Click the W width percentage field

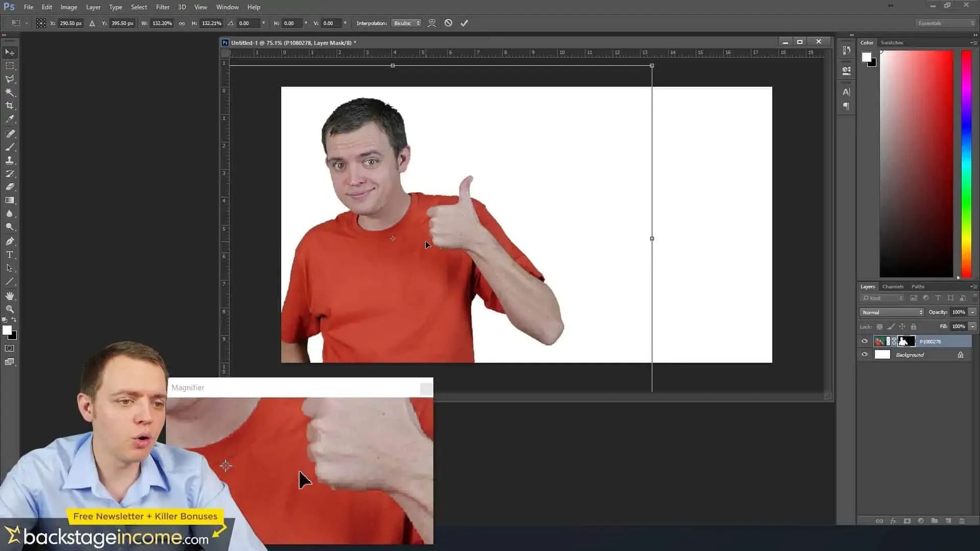tap(162, 23)
